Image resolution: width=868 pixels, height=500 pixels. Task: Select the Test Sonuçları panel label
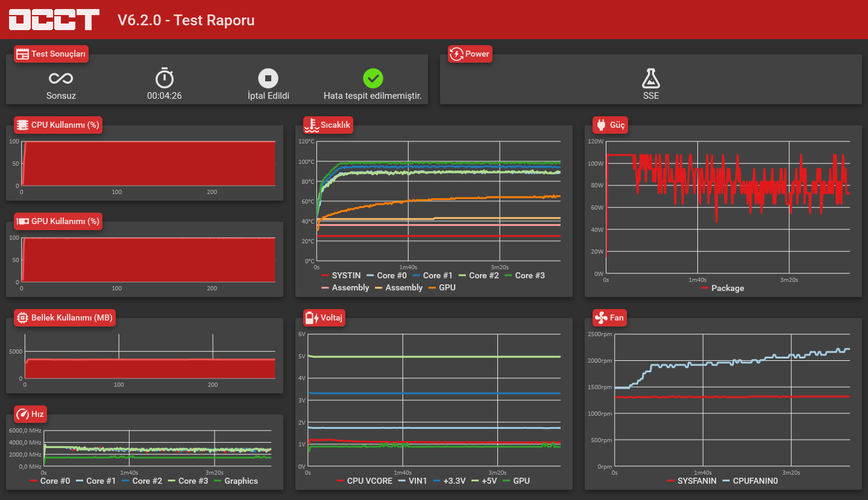[x=51, y=54]
